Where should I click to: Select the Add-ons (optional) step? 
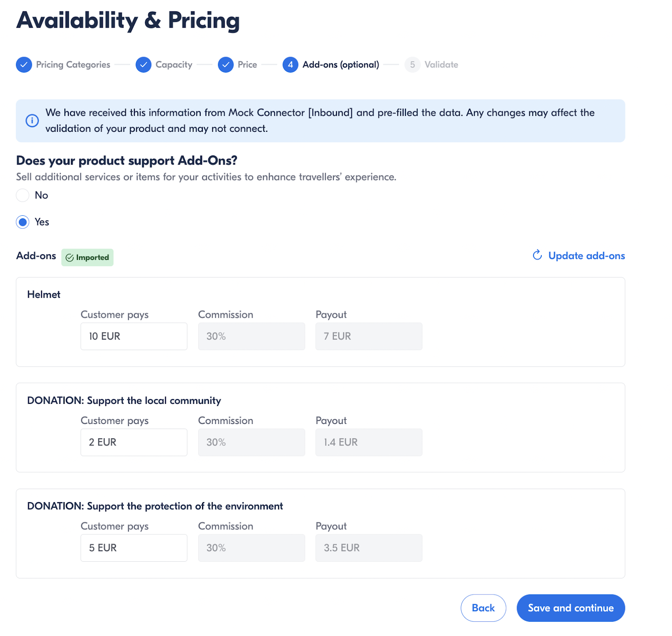click(341, 65)
